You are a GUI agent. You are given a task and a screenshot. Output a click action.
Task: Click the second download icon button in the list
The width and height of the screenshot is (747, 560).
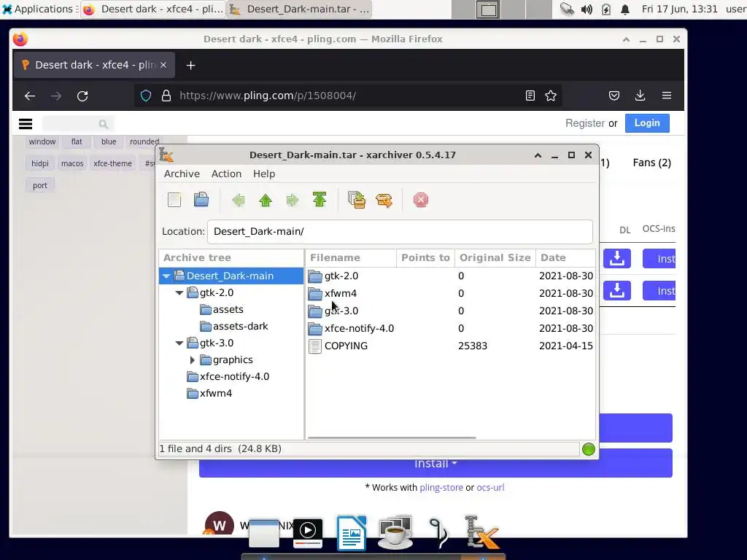617,290
